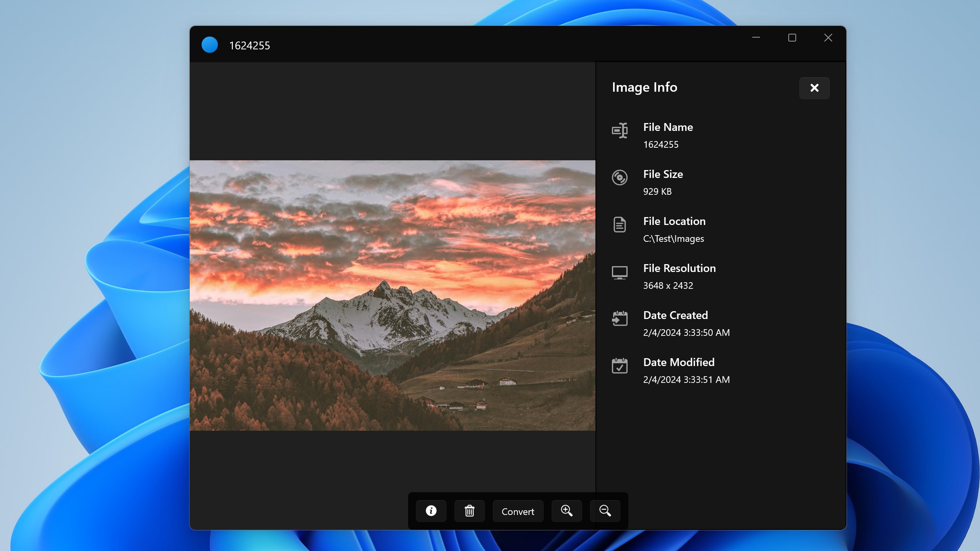Close the Image Info panel
980x551 pixels.
click(x=814, y=88)
